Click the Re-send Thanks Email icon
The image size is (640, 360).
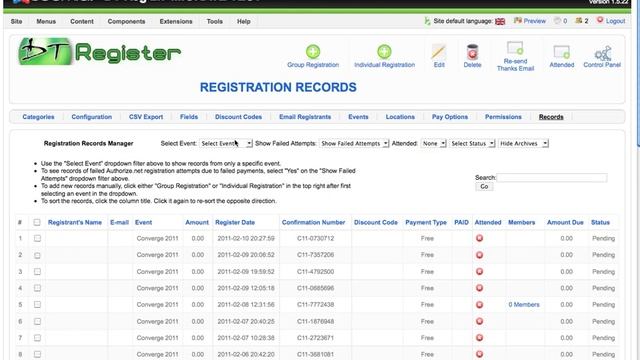click(515, 49)
